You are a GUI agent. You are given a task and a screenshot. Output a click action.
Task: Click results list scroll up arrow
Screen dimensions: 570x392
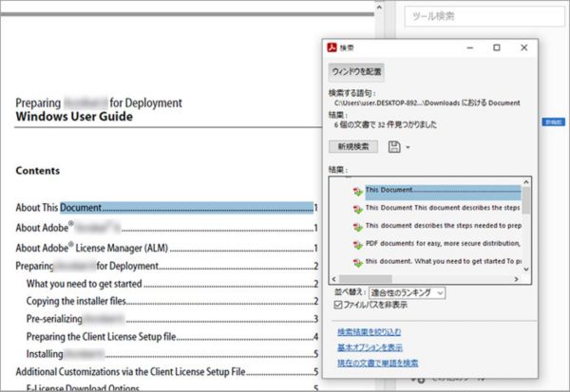[526, 181]
